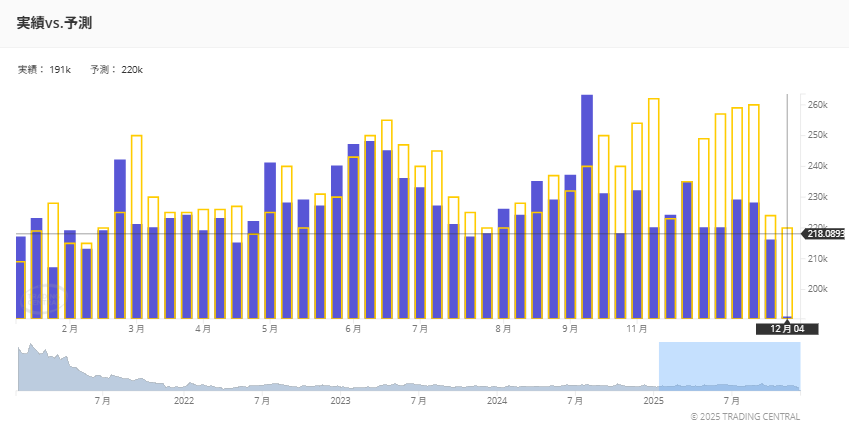This screenshot has width=849, height=432.
Task: Click the 2024 label in the navigator timeline
Action: click(x=497, y=400)
